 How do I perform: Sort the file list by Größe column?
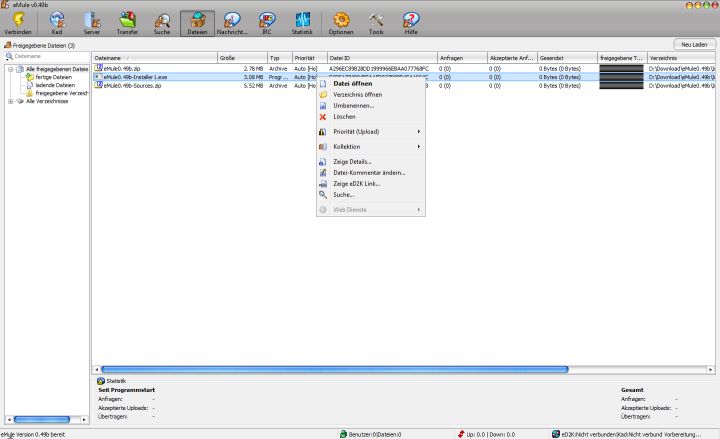pos(241,58)
